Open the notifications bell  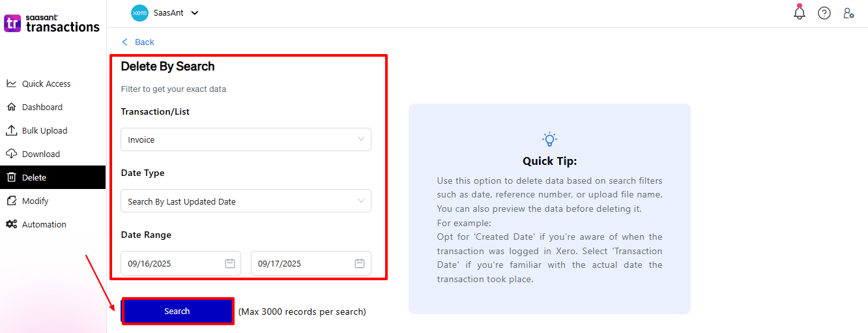[800, 12]
